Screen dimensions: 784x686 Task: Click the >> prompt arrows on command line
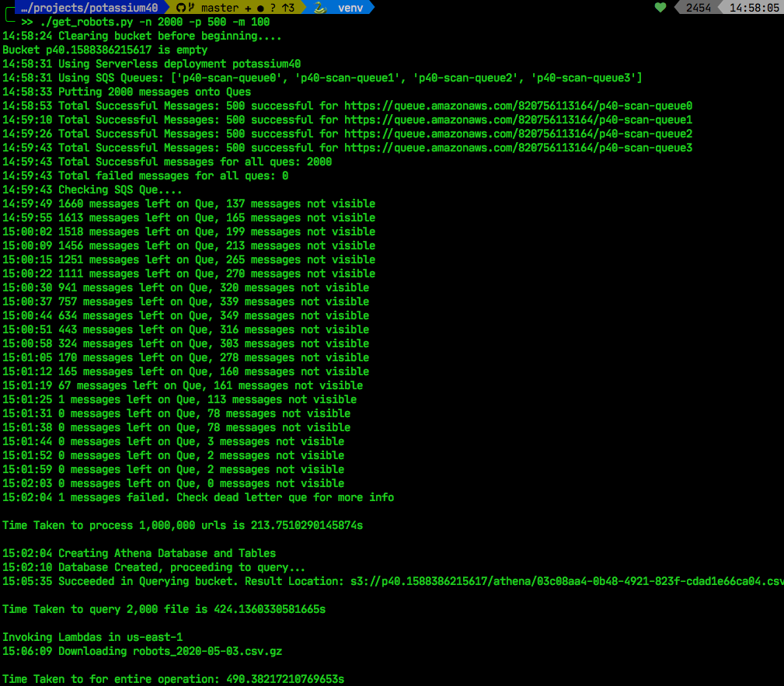pyautogui.click(x=26, y=22)
